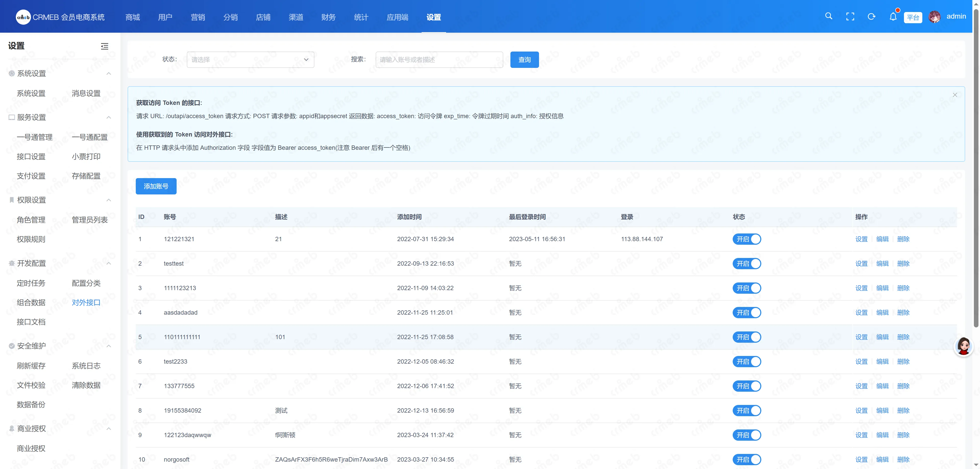980x469 pixels.
Task: Click the 权限设置 bookmark icon
Action: (x=12, y=200)
